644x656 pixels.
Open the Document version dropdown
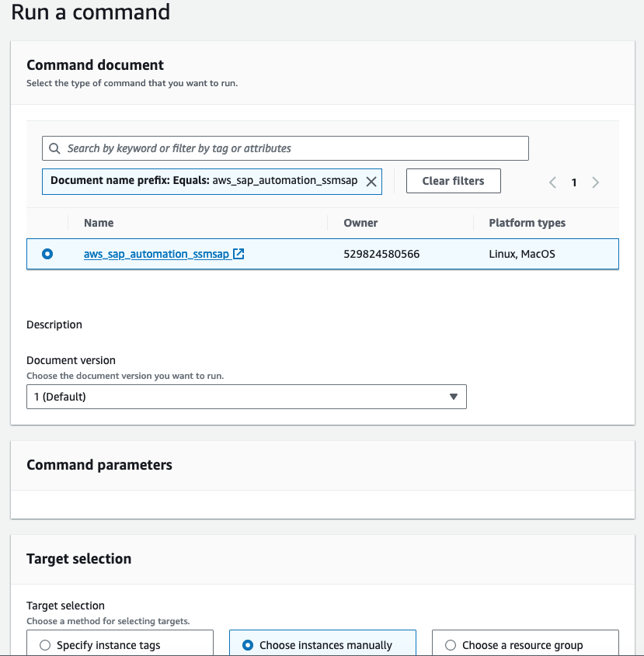click(246, 397)
